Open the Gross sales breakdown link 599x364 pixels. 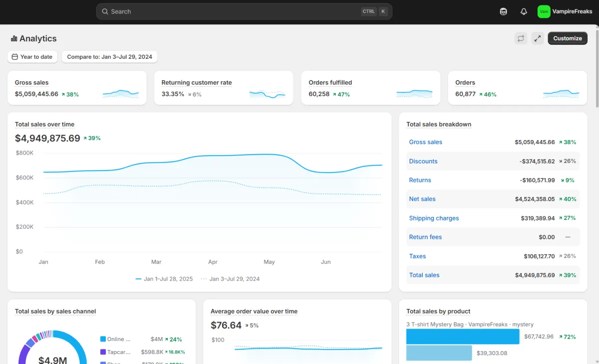(x=425, y=142)
